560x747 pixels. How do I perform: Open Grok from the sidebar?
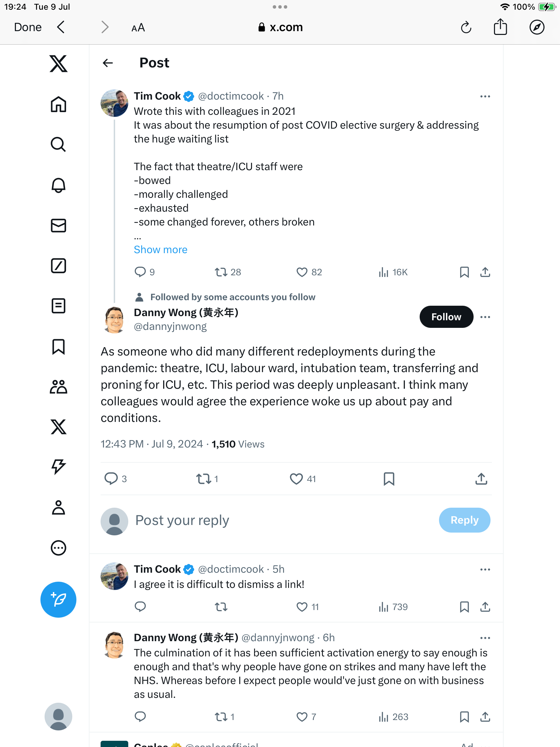point(58,266)
